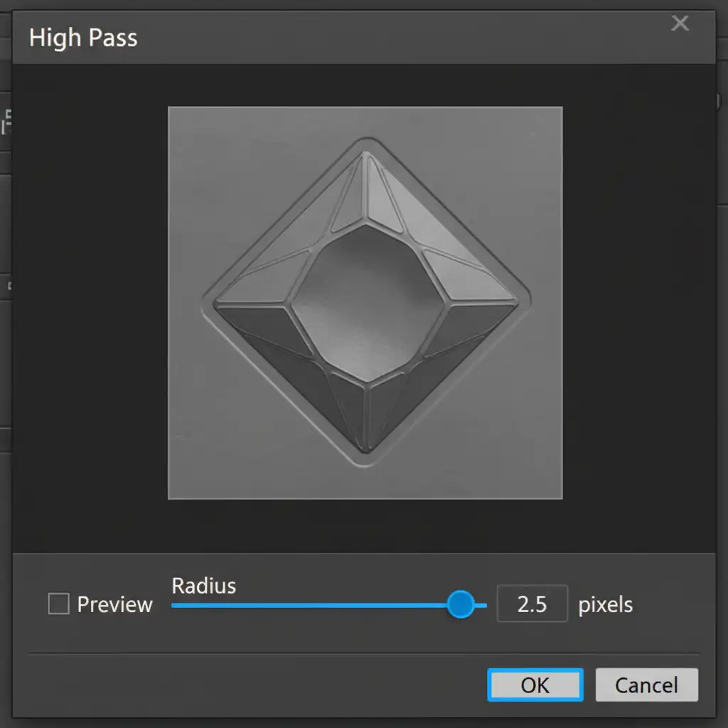Click the Radius label above the slider
Viewport: 728px width, 728px height.
[203, 586]
